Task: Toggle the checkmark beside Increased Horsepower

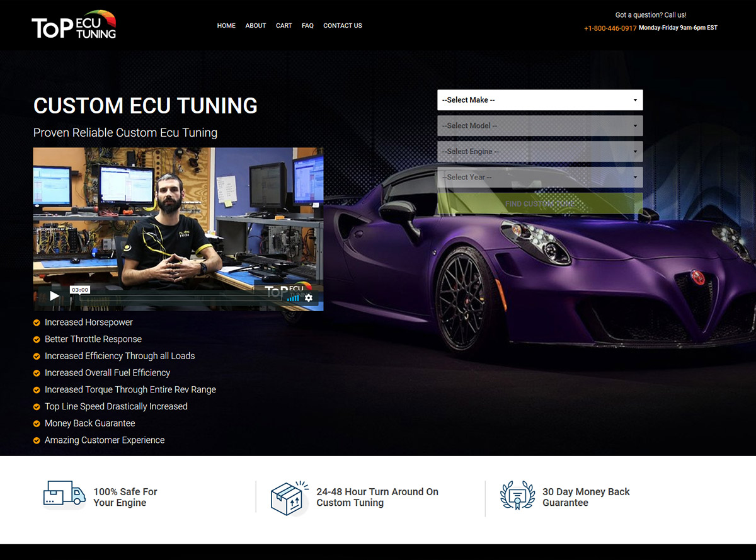Action: (36, 323)
